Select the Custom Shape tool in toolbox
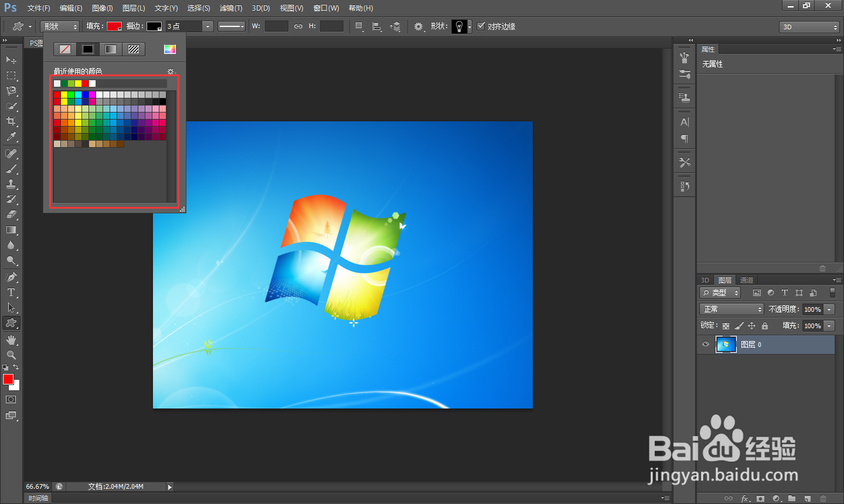This screenshot has width=844, height=504. [11, 323]
